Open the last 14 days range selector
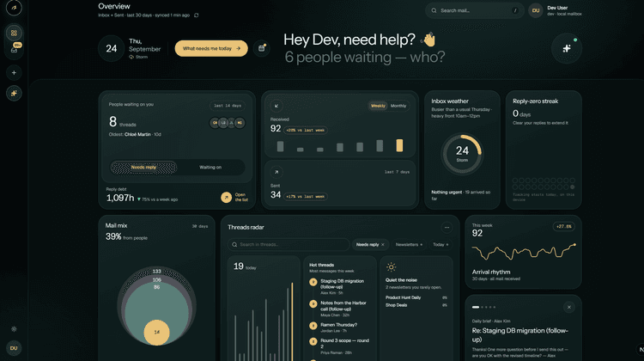Screen dimensions: 644x361 coord(228,106)
